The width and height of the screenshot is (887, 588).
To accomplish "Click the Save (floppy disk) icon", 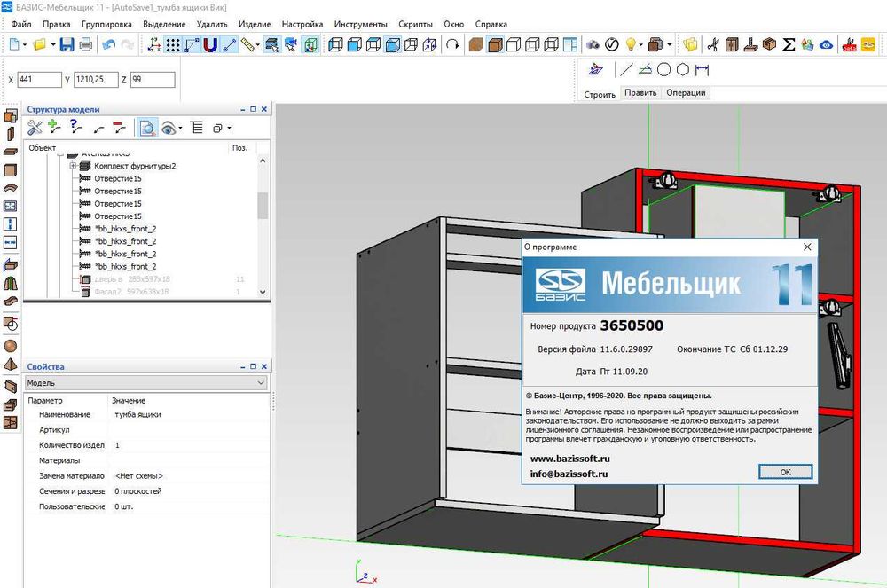I will [x=67, y=44].
